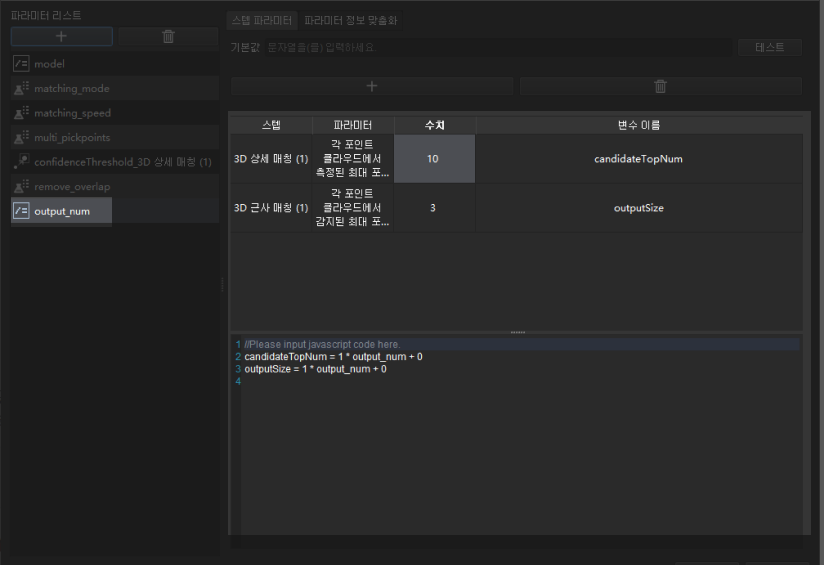Click the vertical splitter between list and details panels
Viewport: 824px width, 565px height.
222,284
